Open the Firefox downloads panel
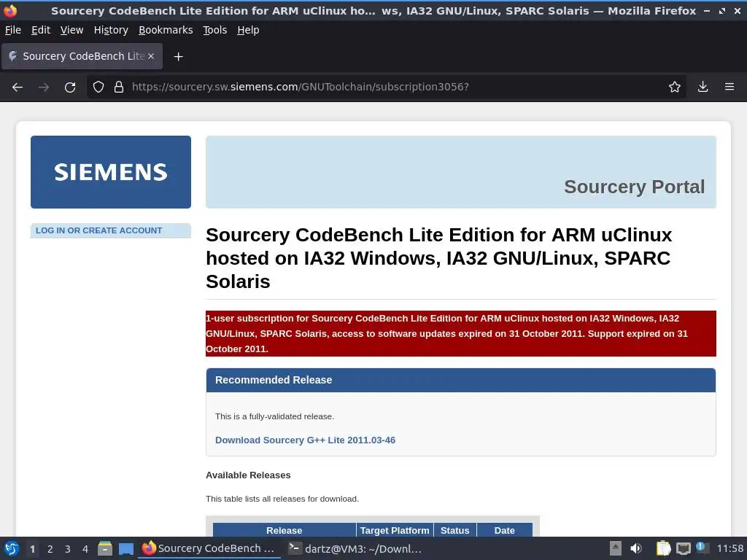The width and height of the screenshot is (747, 560). pyautogui.click(x=703, y=87)
